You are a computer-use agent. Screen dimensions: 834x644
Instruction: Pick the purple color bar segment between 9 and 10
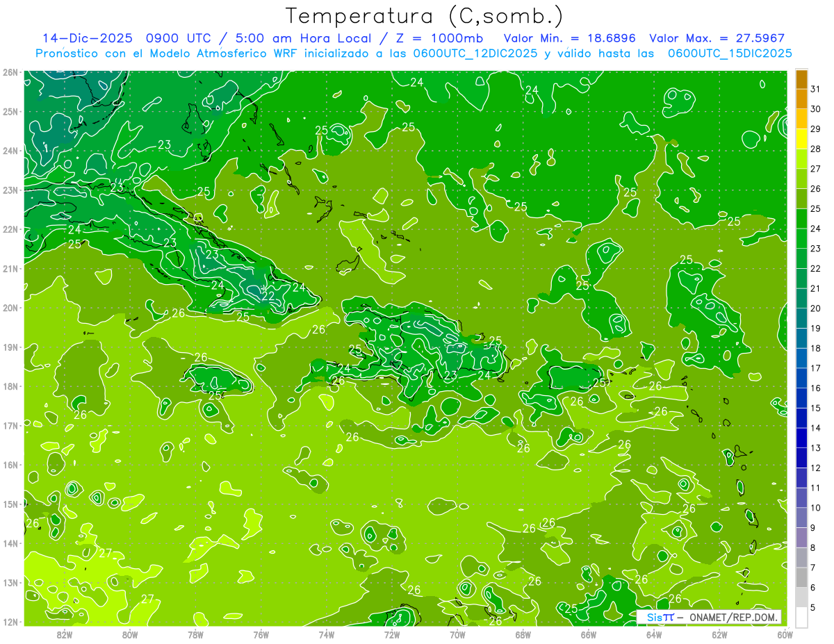[x=801, y=518]
